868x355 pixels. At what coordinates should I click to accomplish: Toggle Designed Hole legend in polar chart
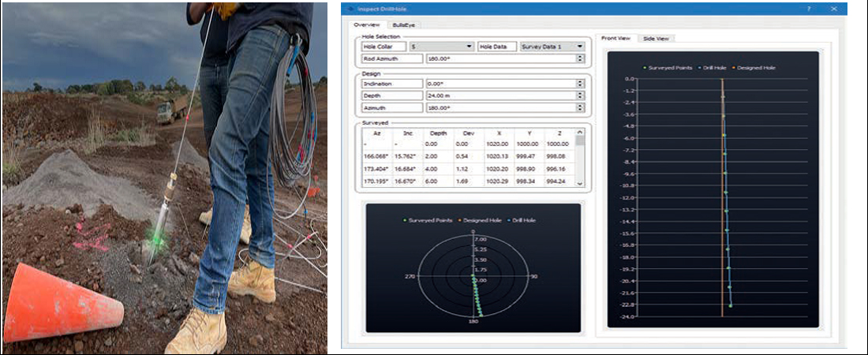pos(480,221)
